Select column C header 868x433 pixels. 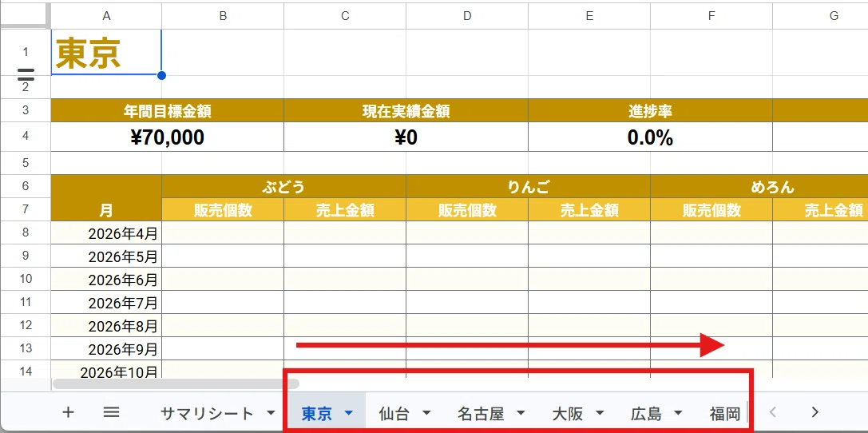[x=345, y=16]
